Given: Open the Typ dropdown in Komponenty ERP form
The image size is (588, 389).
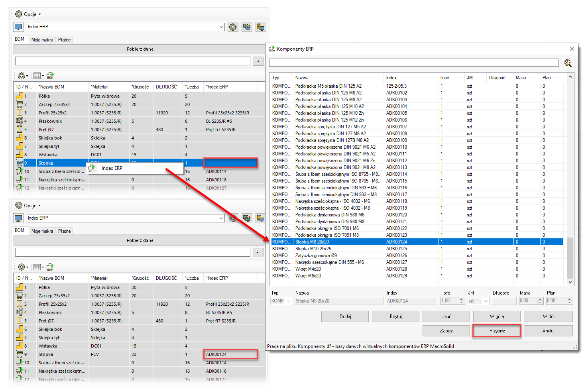Looking at the screenshot, I should [x=289, y=301].
